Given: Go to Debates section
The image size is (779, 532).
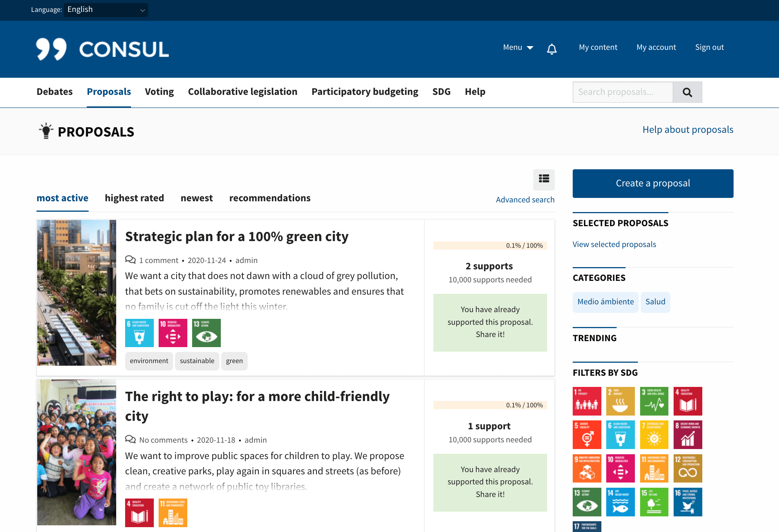Looking at the screenshot, I should tap(55, 92).
